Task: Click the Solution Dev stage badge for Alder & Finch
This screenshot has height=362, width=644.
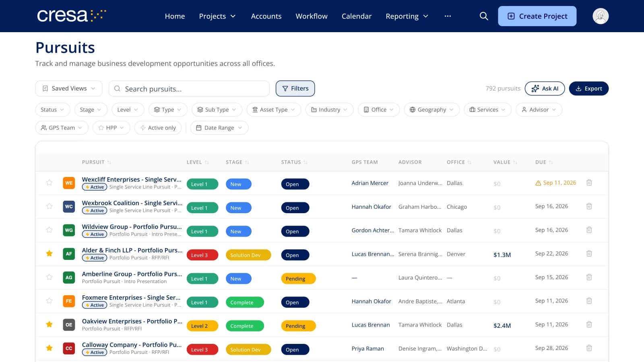Action: coord(248,255)
